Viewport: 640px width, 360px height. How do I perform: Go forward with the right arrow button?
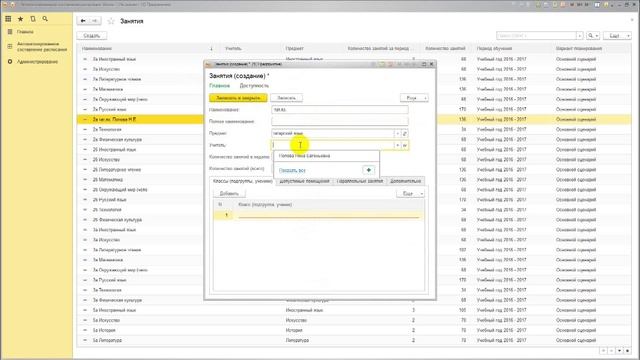click(x=95, y=21)
